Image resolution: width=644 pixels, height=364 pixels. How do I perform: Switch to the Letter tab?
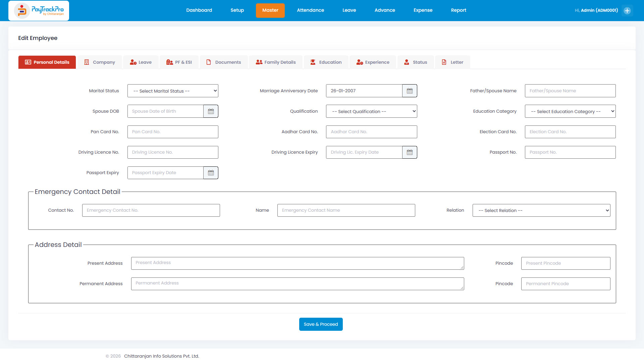[453, 62]
